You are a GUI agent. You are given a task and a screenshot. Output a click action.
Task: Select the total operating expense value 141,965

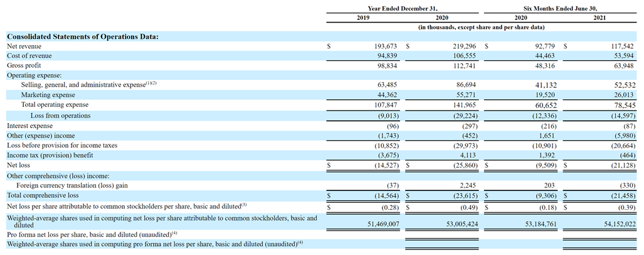[x=463, y=105]
